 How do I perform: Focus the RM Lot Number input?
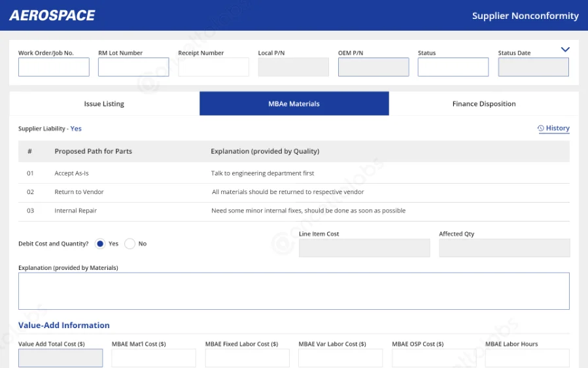(x=133, y=67)
